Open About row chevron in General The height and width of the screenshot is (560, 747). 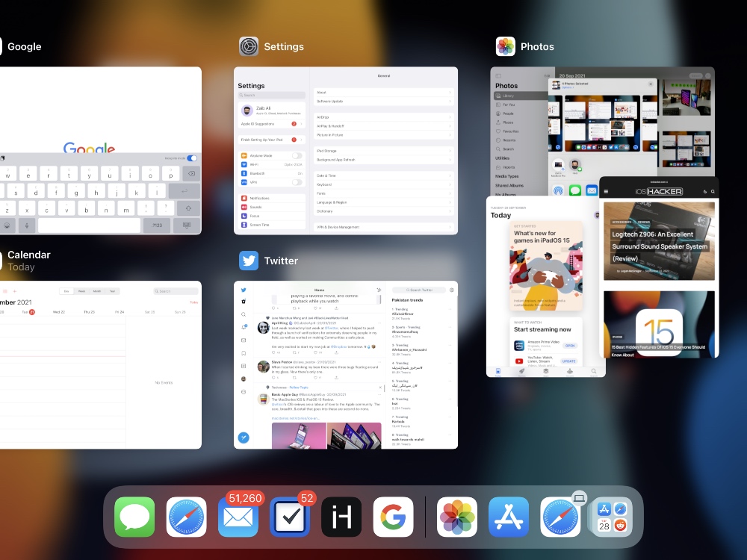tap(450, 93)
